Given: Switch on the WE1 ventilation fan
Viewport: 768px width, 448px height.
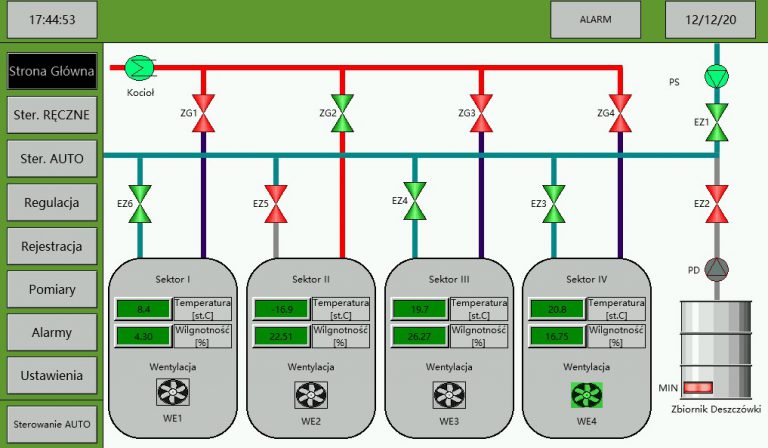Looking at the screenshot, I should (x=171, y=394).
